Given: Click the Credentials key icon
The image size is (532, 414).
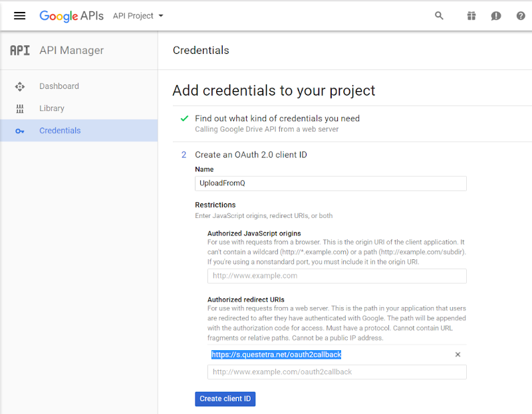Looking at the screenshot, I should coord(20,131).
